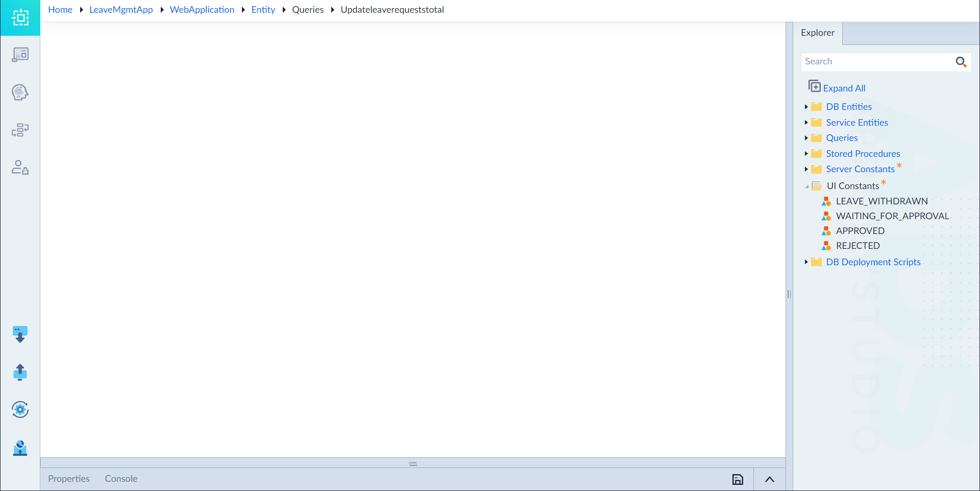Select the LEAVE_WITHDRAWN constant icon
Screen dimensions: 980x491
[826, 201]
